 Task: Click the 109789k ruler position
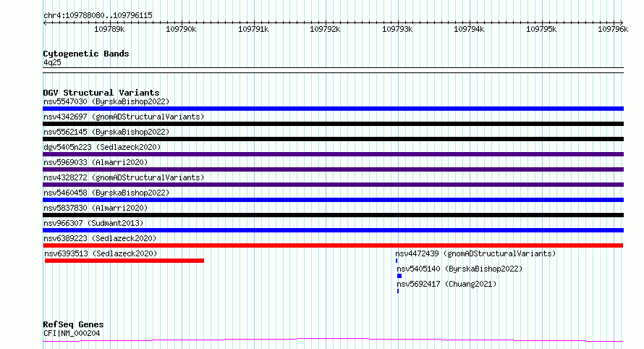pos(109,29)
